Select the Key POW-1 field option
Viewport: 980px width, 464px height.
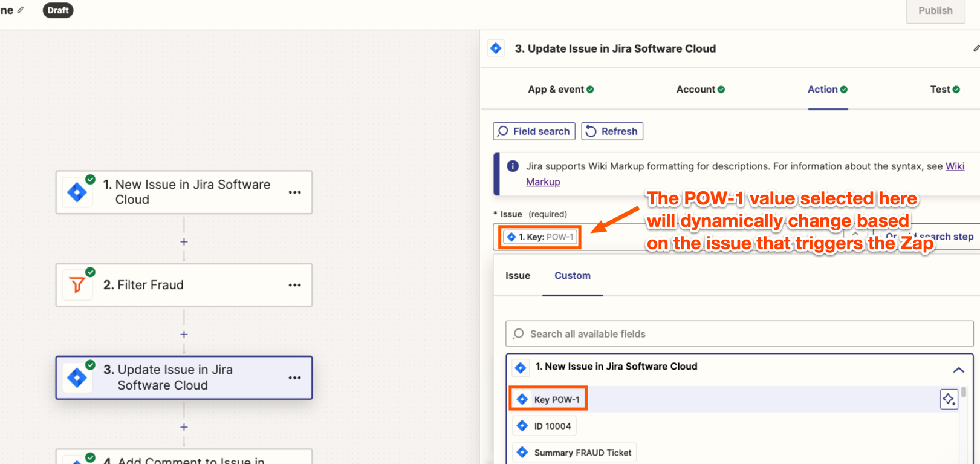(x=548, y=399)
